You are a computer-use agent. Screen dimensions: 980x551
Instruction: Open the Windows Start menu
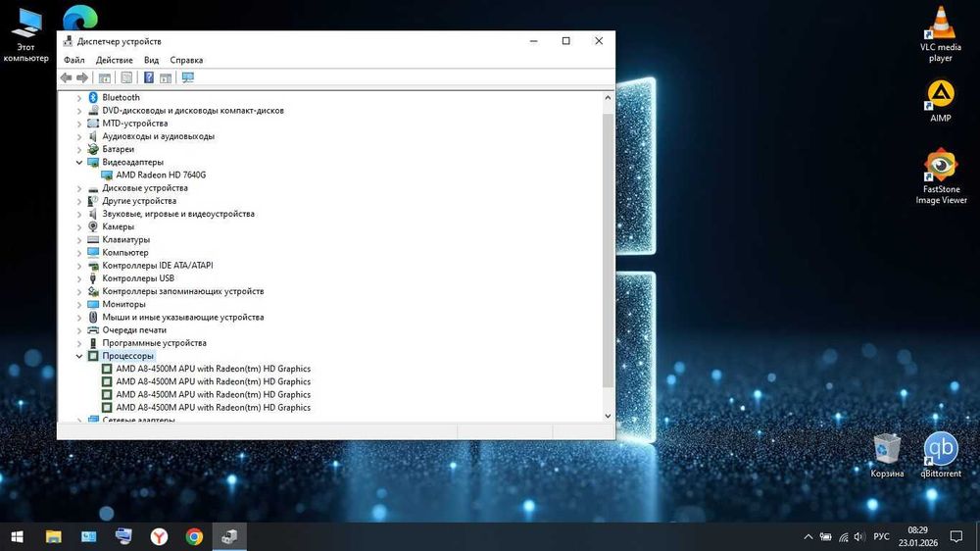pyautogui.click(x=18, y=536)
